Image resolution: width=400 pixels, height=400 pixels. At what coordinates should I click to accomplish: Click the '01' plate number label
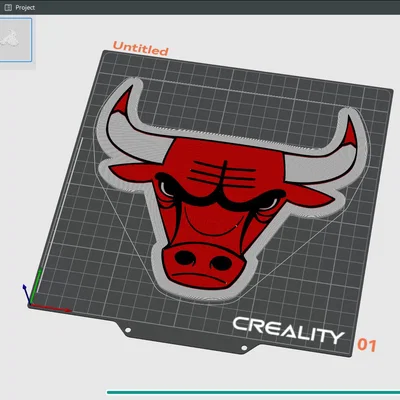(367, 345)
